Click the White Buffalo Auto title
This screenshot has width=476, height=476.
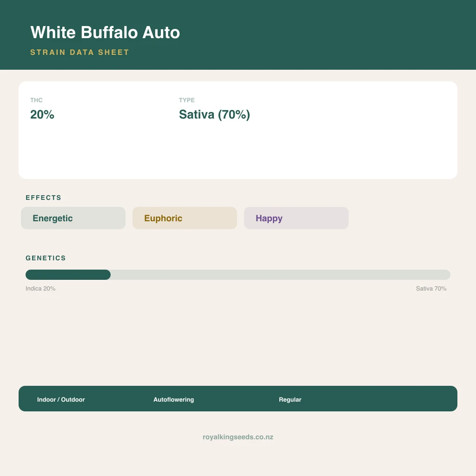(105, 32)
